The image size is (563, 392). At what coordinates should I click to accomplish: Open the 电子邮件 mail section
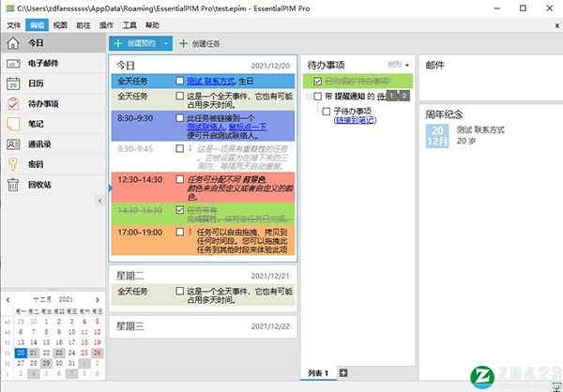(53, 64)
